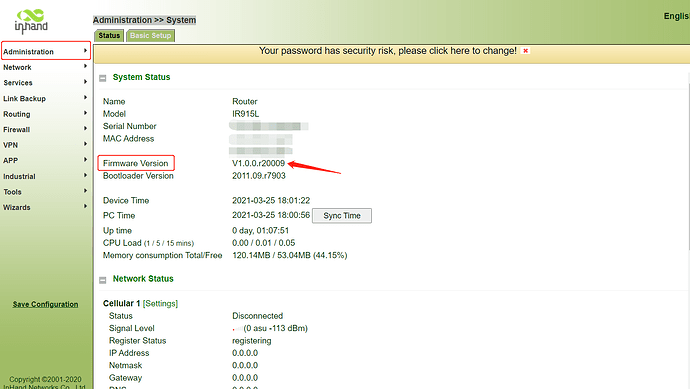The image size is (690, 389).
Task: Click the PC Time value 18:00:56
Action: pyautogui.click(x=271, y=215)
